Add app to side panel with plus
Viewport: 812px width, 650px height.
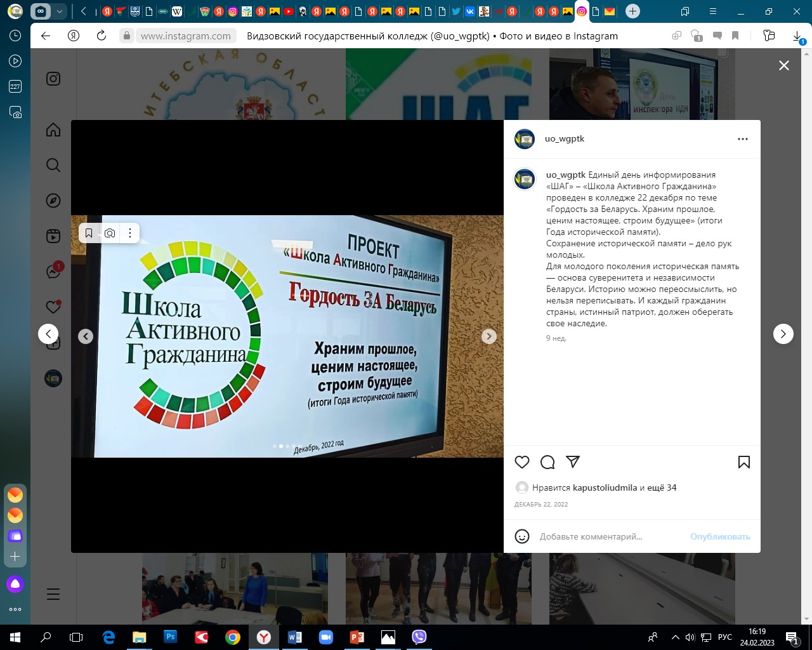click(x=15, y=557)
